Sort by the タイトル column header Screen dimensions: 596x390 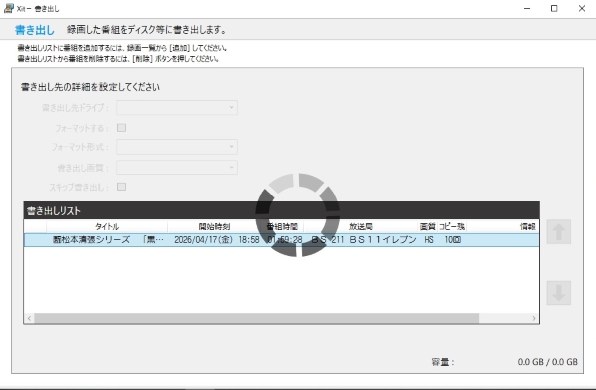(x=107, y=227)
